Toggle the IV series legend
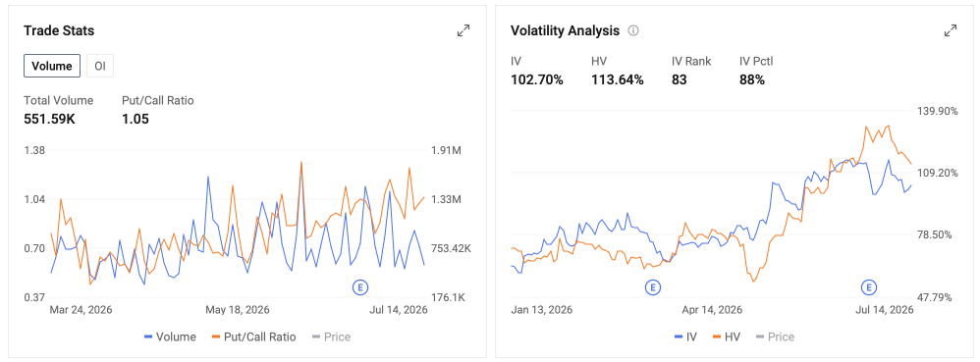The height and width of the screenshot is (362, 980). coord(685,337)
